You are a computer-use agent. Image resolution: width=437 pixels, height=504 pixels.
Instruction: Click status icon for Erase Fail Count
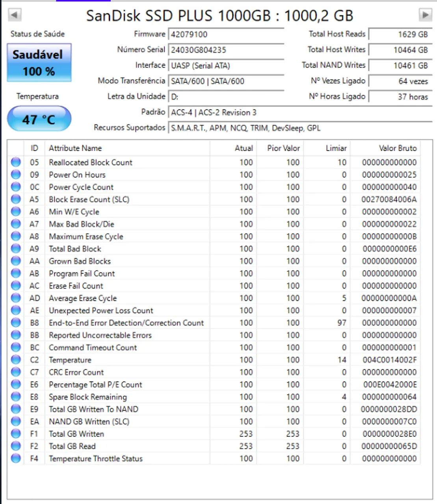[16, 285]
